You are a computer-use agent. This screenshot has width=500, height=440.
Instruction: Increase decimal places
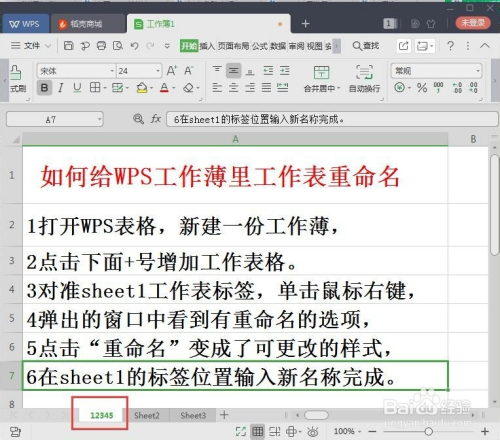pos(457,88)
